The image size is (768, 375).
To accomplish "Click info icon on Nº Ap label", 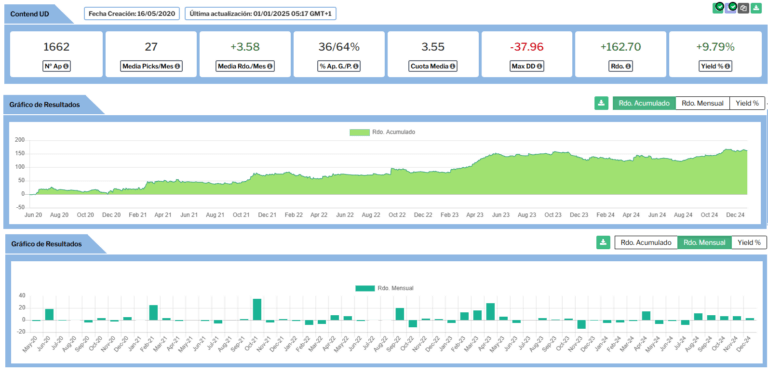I will pyautogui.click(x=66, y=66).
